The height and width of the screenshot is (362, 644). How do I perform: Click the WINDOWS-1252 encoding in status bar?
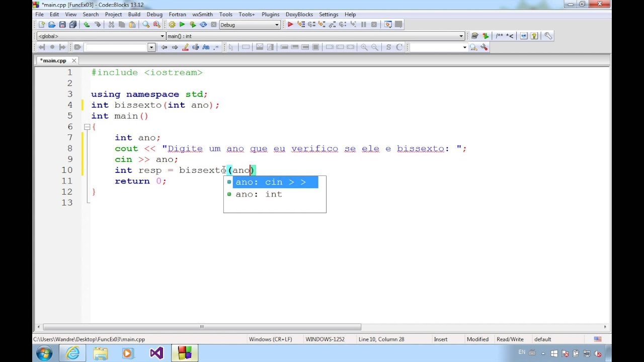tap(325, 339)
